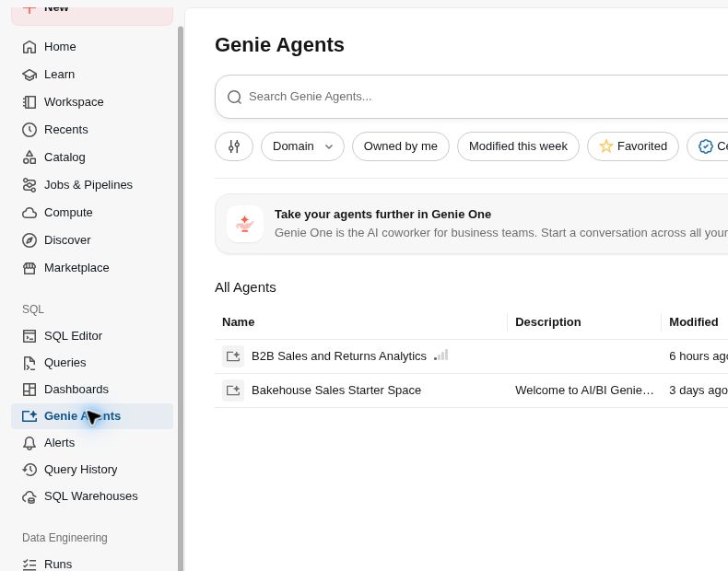Click the agent icon beside Bakehouse Sales Starter Space
This screenshot has height=571, width=728.
coord(233,390)
